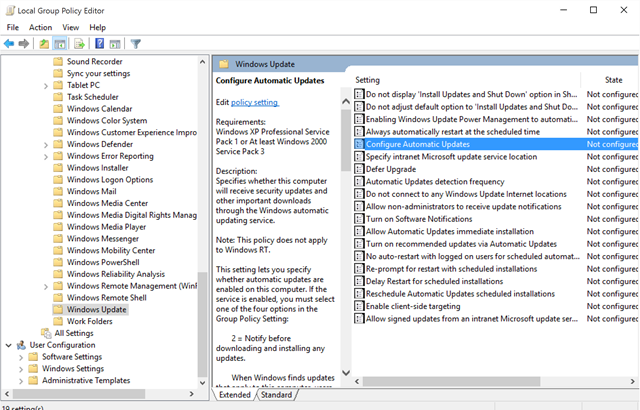Image resolution: width=640 pixels, height=410 pixels.
Task: Select the All Settings node icon
Action: tap(43, 332)
